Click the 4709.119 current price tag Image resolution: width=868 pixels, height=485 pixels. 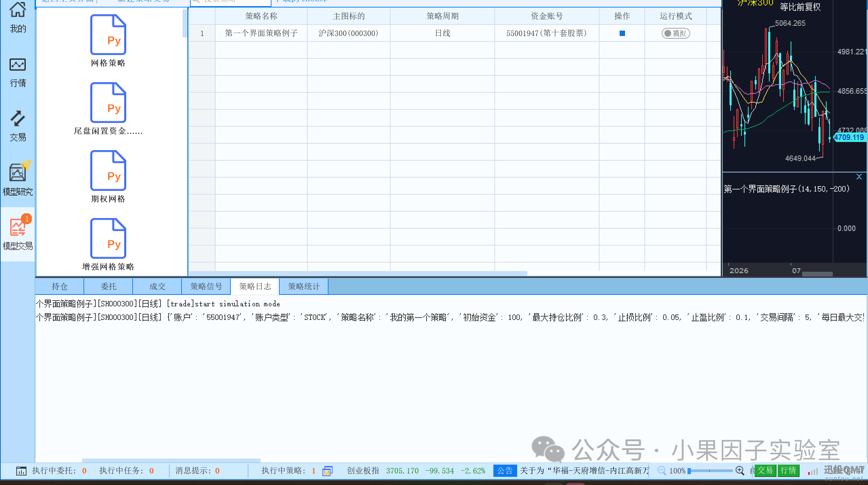[849, 137]
